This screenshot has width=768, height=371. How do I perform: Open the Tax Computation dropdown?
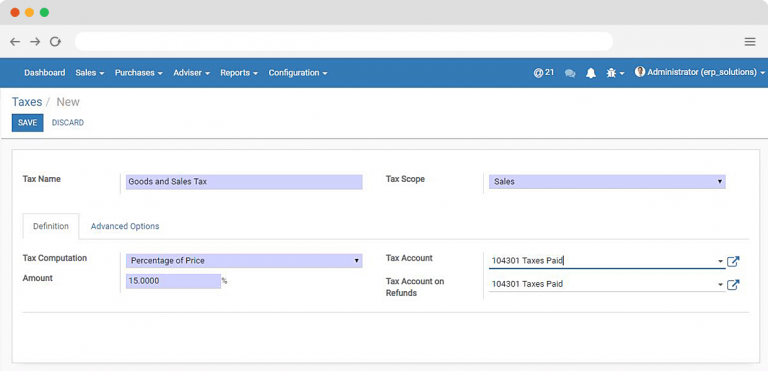(x=244, y=261)
